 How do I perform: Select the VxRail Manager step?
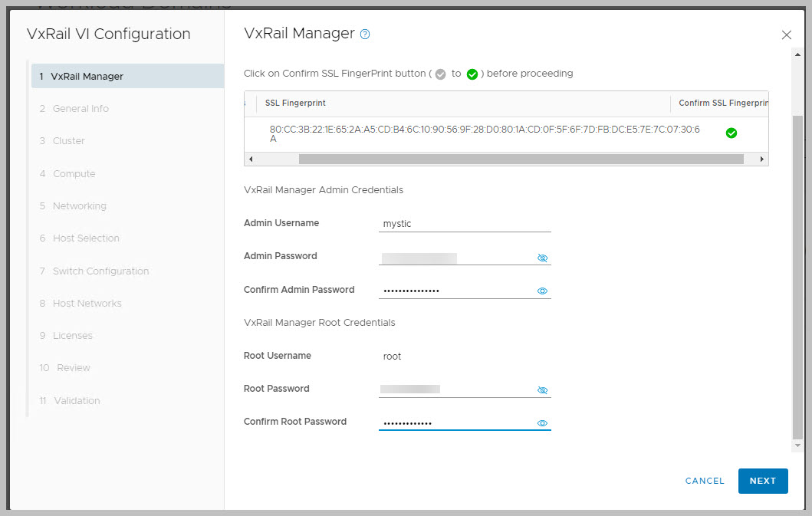(x=87, y=76)
